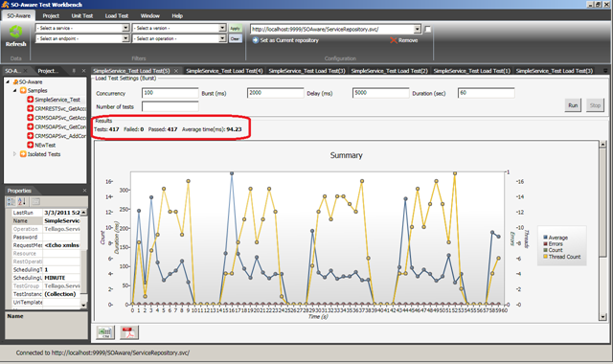Export results to CSV icon
Screen dimensions: 613x364
pos(105,332)
